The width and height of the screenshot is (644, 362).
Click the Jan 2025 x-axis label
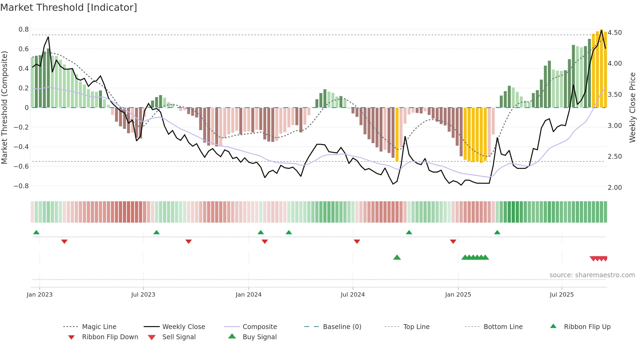(x=458, y=294)
